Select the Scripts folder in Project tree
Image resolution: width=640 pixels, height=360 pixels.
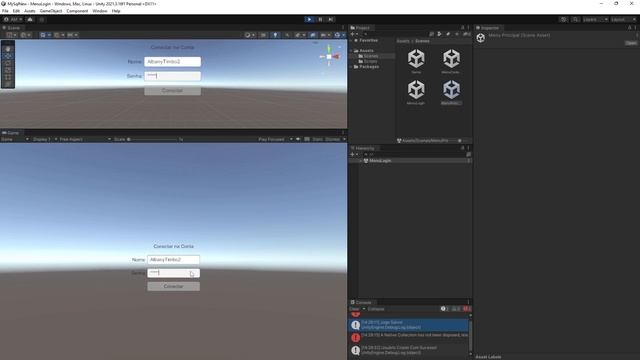coord(371,61)
